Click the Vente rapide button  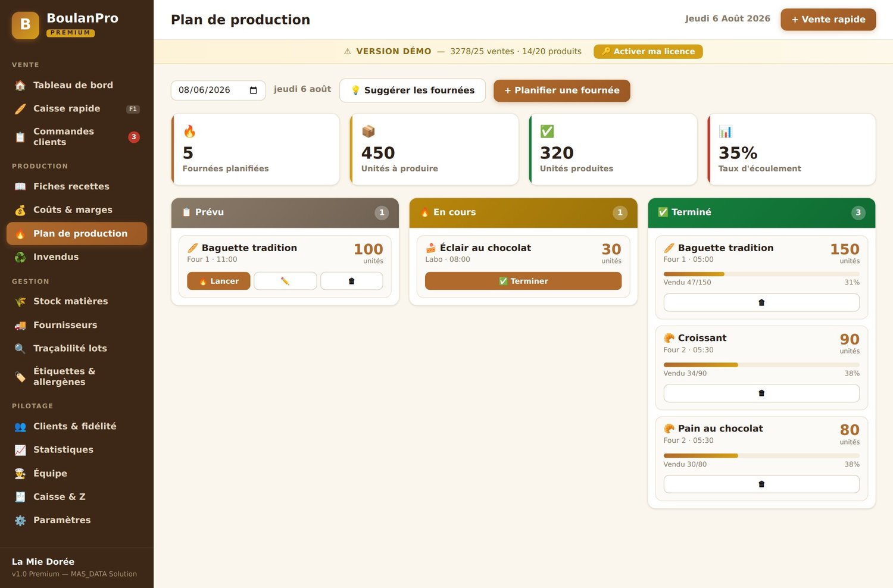pos(828,20)
